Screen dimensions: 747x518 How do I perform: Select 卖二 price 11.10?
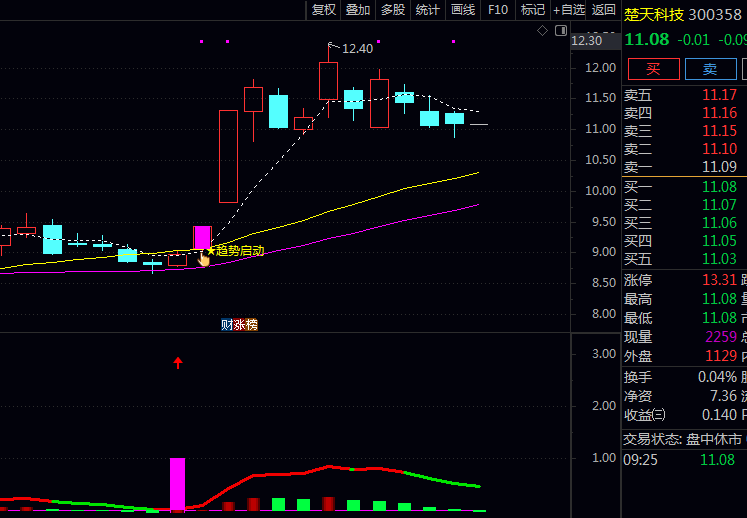click(719, 149)
